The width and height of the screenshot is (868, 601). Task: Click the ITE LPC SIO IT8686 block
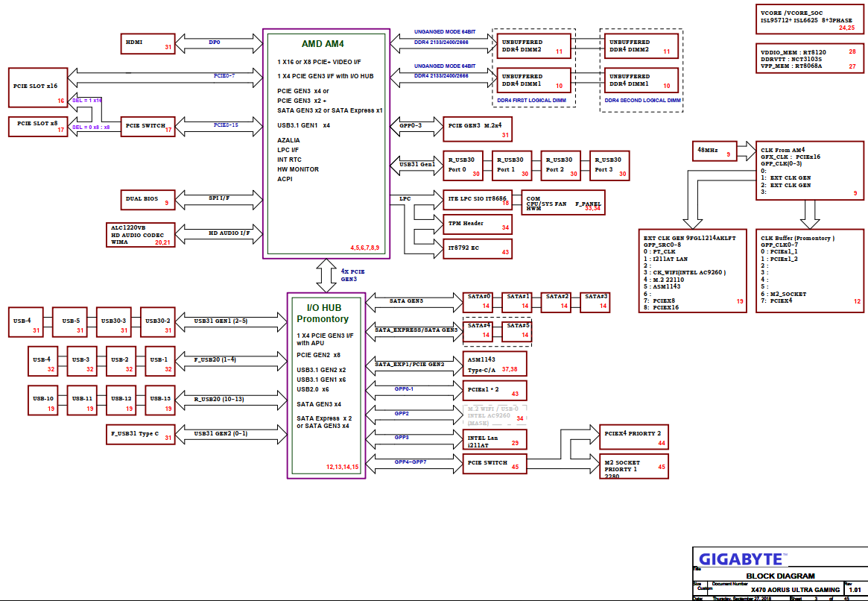tap(478, 200)
